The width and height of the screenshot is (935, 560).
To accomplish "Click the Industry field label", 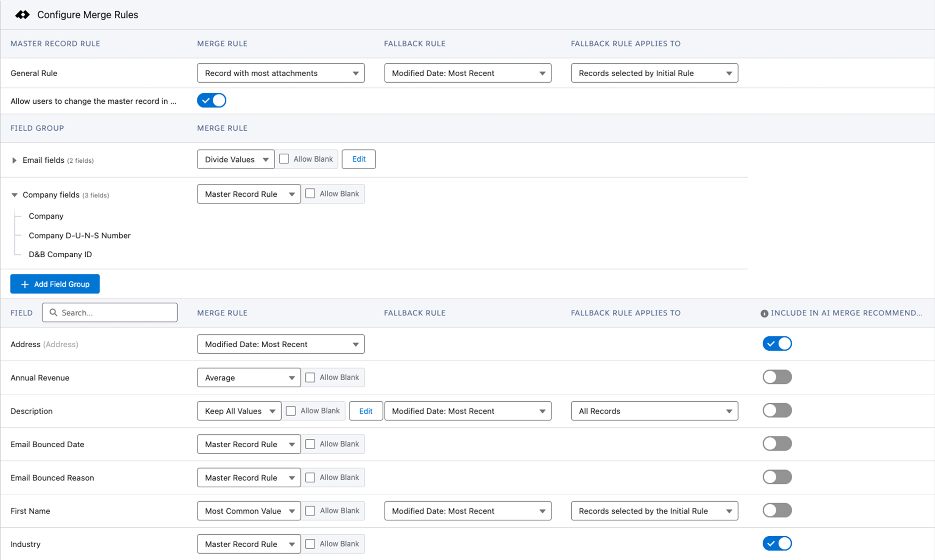I will click(25, 544).
